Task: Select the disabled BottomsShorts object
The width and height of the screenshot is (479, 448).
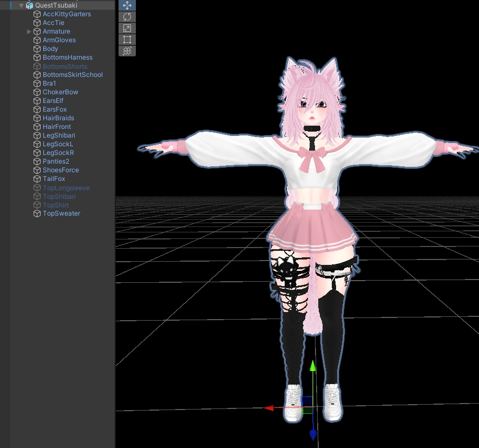Action: 64,67
